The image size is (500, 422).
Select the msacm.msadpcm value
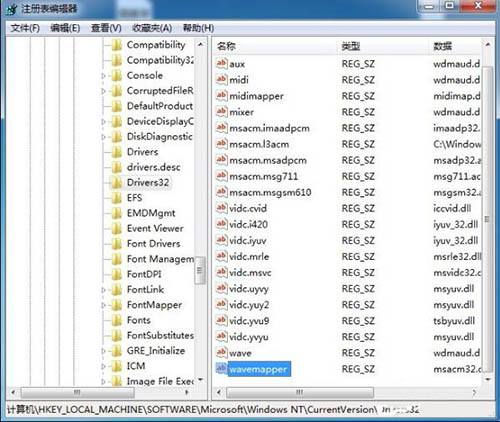click(x=268, y=160)
